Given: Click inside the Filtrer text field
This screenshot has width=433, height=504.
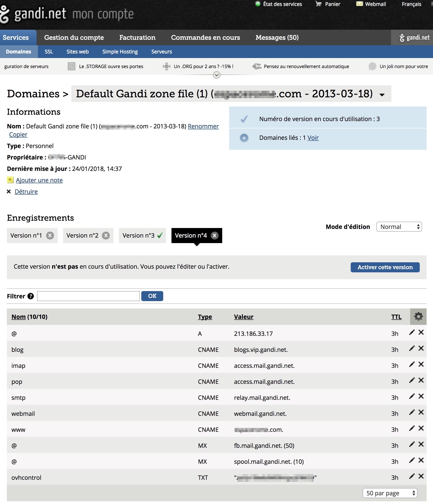Looking at the screenshot, I should [88, 296].
